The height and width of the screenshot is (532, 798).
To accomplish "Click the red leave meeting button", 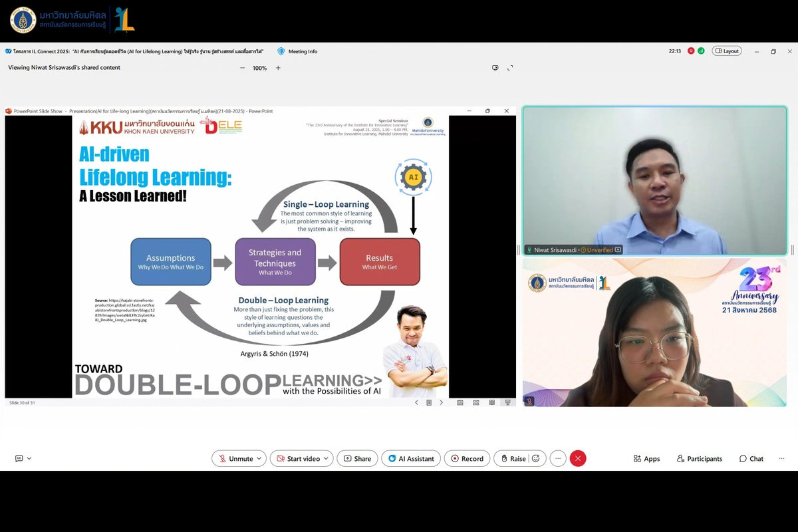I will tap(578, 459).
